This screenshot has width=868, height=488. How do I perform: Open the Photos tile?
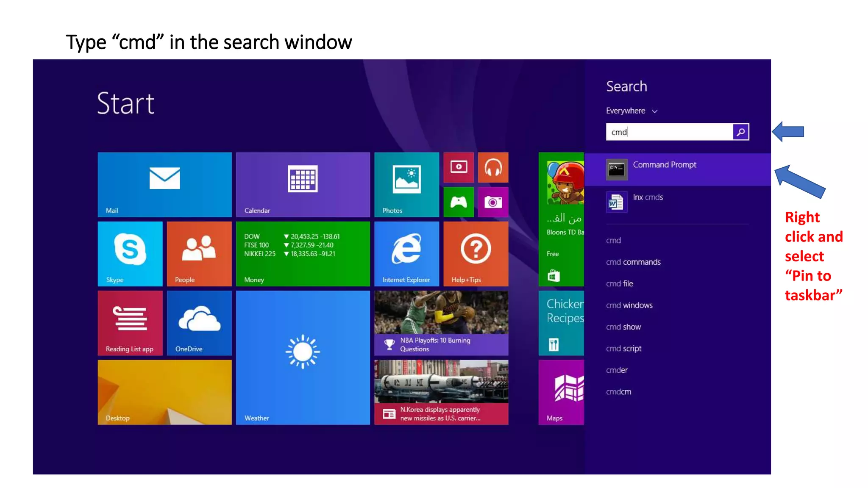point(406,185)
